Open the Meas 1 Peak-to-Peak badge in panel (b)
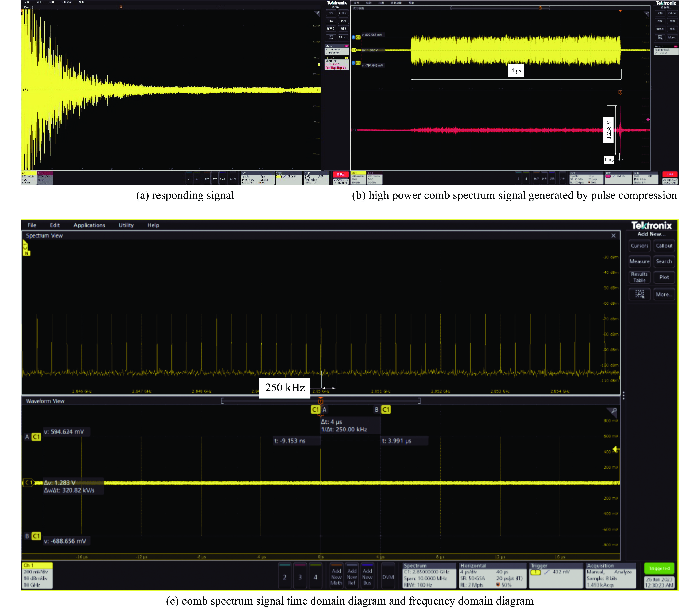 point(666,49)
